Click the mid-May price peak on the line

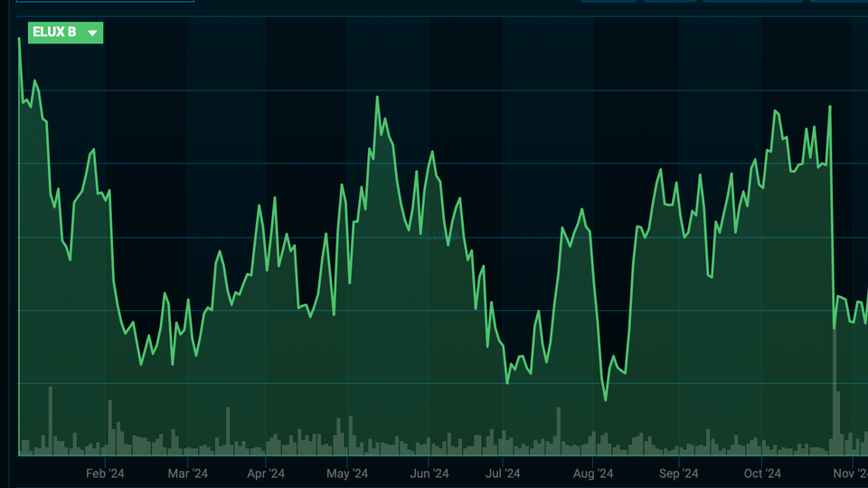pos(377,97)
